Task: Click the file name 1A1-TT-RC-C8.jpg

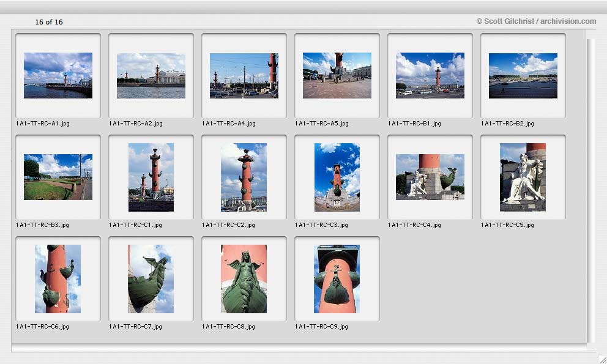Action: (228, 327)
